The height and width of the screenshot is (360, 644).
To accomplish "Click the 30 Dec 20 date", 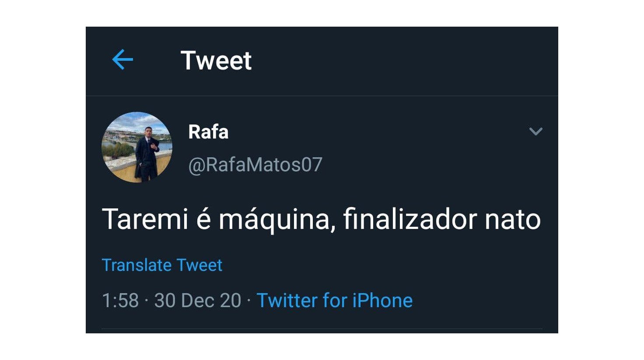I will tap(198, 301).
